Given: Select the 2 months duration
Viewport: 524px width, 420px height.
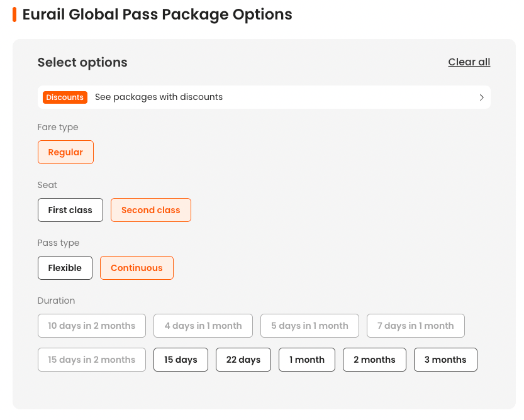Looking at the screenshot, I should [x=374, y=360].
